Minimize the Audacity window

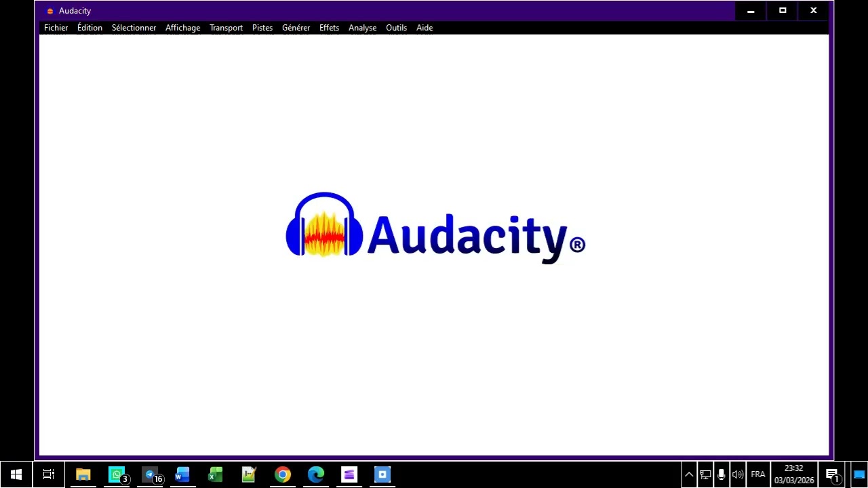click(x=751, y=11)
